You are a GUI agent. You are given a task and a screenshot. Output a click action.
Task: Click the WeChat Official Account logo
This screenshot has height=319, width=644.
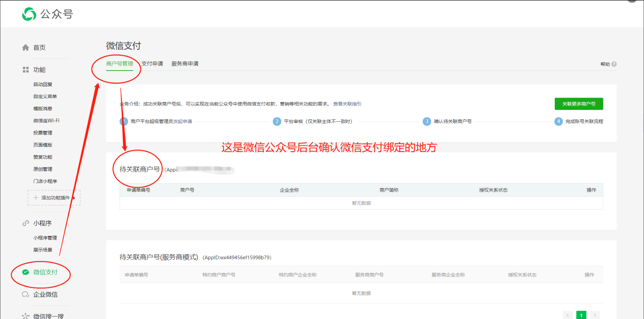(x=29, y=14)
